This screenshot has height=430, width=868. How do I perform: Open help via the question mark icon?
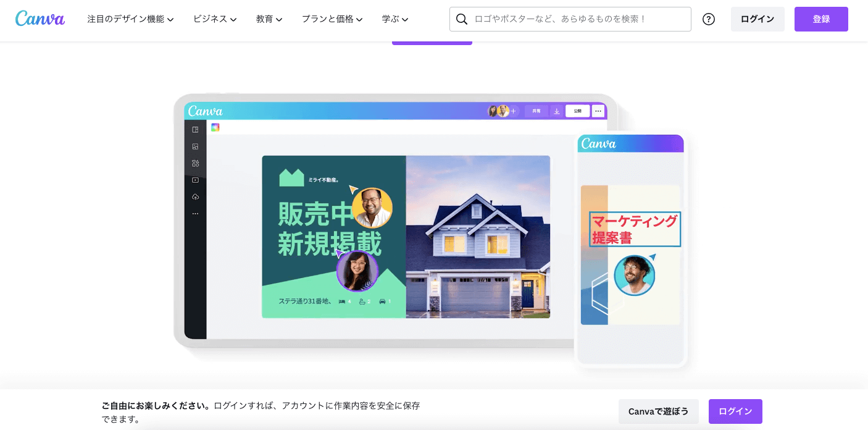click(709, 19)
